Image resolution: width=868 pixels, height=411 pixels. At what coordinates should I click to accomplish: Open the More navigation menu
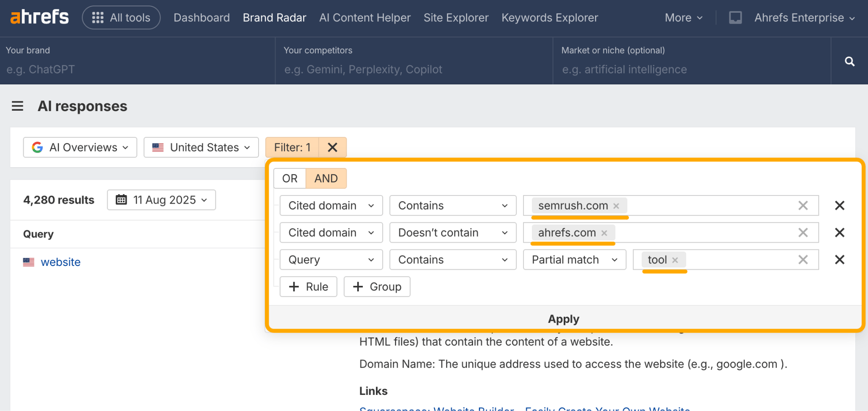click(682, 17)
